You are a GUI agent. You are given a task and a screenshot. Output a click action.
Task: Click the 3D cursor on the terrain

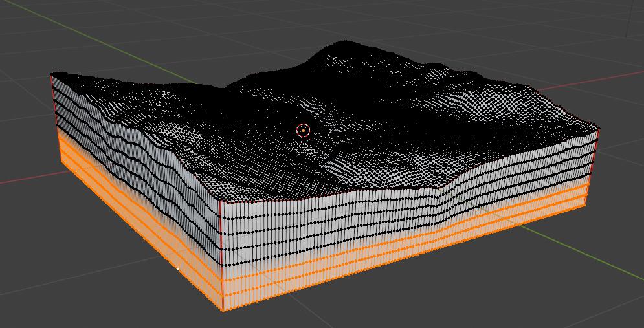(303, 131)
